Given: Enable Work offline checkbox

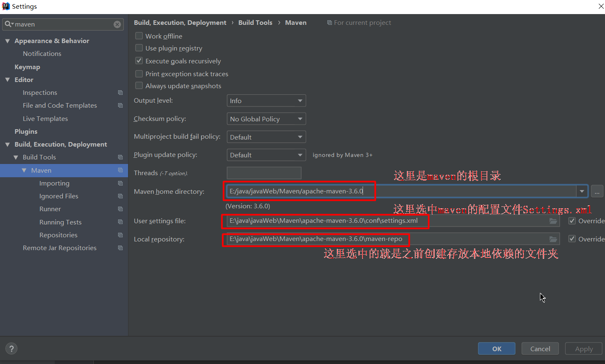Looking at the screenshot, I should (139, 36).
